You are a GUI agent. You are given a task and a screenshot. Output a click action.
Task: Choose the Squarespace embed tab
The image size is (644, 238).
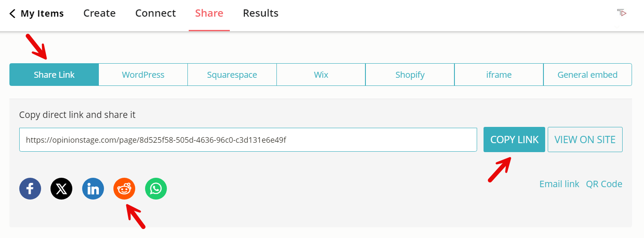click(x=232, y=75)
